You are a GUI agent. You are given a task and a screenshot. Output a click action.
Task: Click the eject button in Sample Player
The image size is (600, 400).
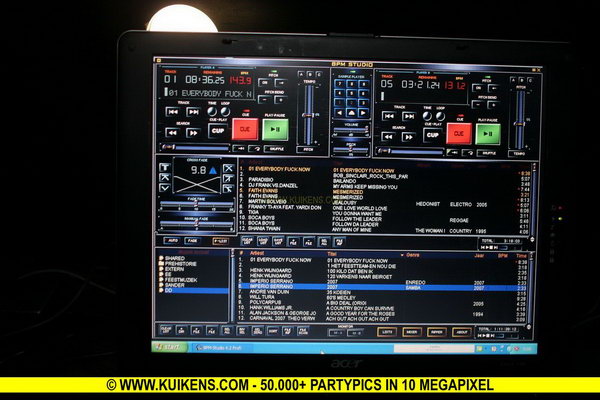(351, 113)
